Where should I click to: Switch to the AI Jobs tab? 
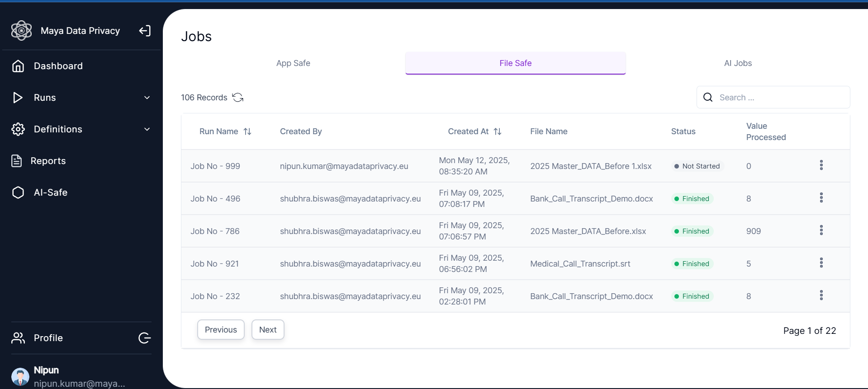click(738, 63)
